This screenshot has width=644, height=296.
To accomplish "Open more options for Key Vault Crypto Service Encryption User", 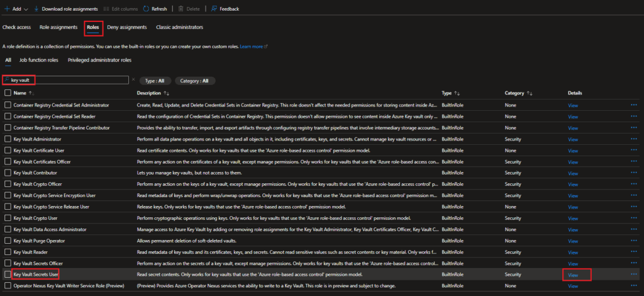I will click(x=634, y=195).
